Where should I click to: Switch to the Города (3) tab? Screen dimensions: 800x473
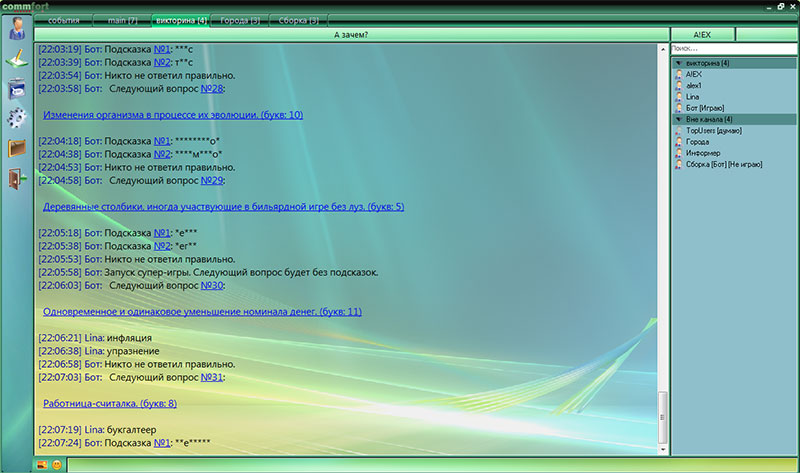[x=239, y=20]
